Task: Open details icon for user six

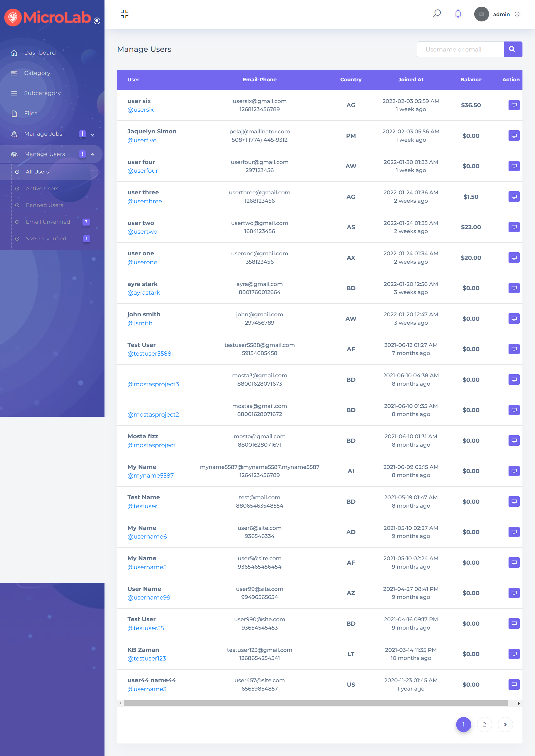Action: point(513,105)
